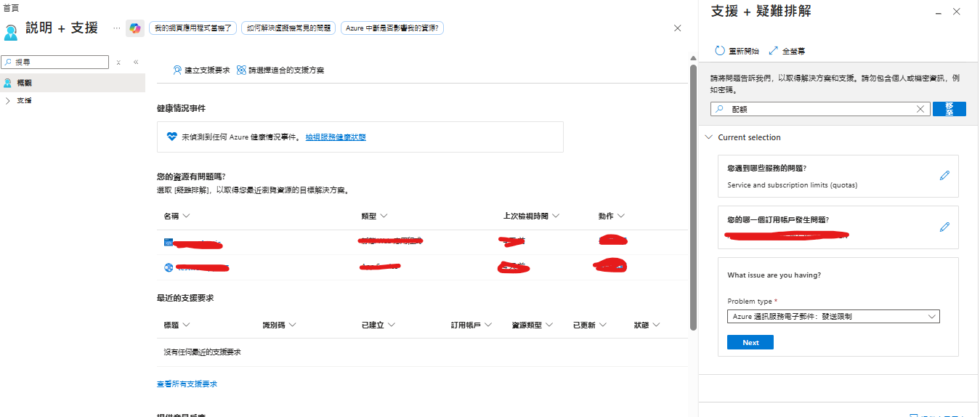980x417 pixels.
Task: Click the Service and subscription limits (quotas) text
Action: click(792, 185)
